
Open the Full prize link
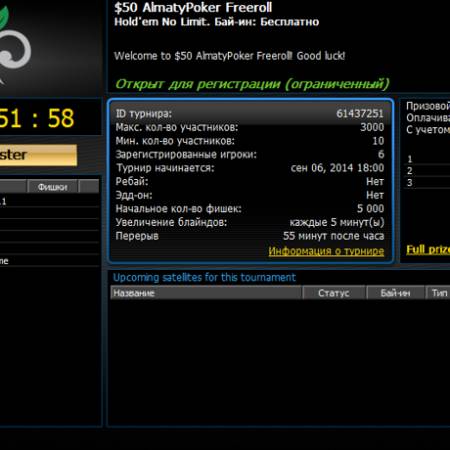(428, 249)
